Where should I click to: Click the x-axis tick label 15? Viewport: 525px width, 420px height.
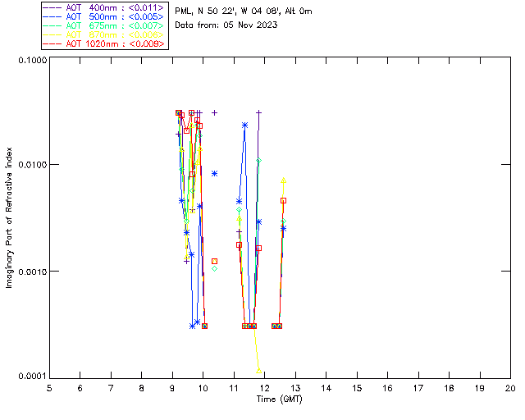pos(357,388)
